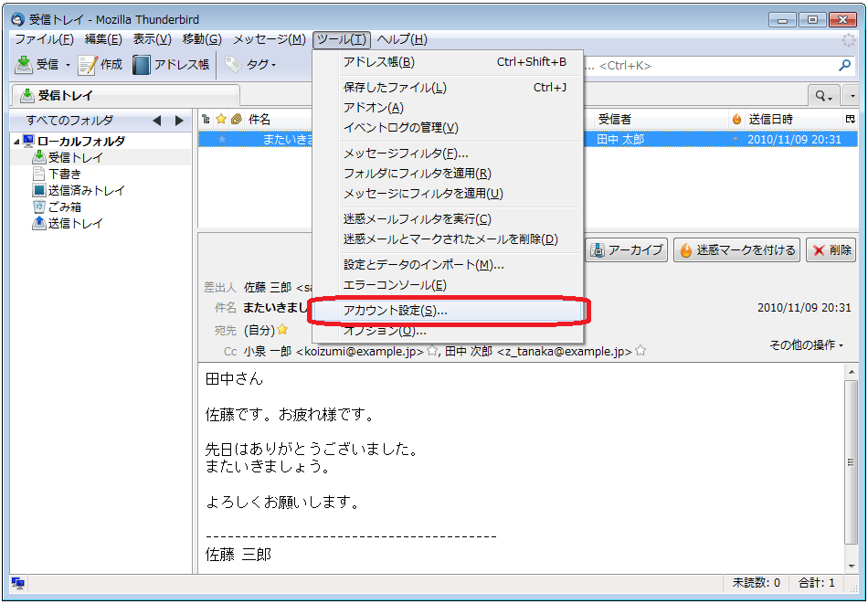Choose 保存したファイル(L) menu entry
Screen dimensions: 868x604
pyautogui.click(x=448, y=88)
